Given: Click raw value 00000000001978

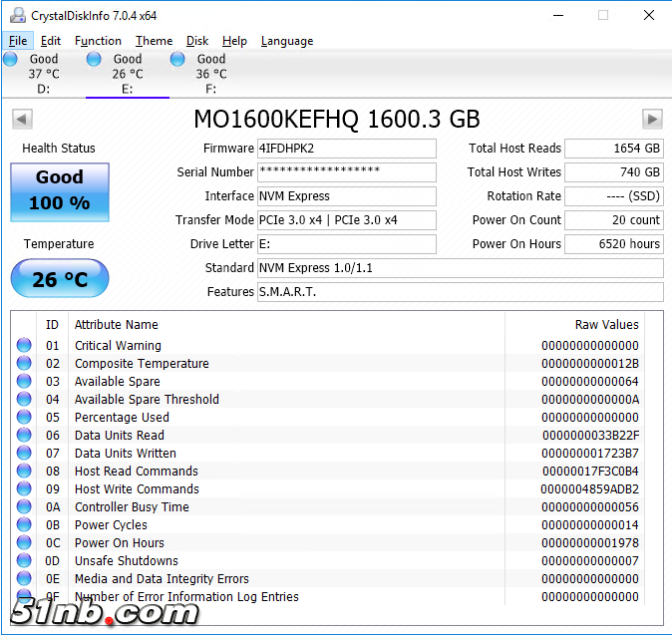Looking at the screenshot, I should click(590, 543).
